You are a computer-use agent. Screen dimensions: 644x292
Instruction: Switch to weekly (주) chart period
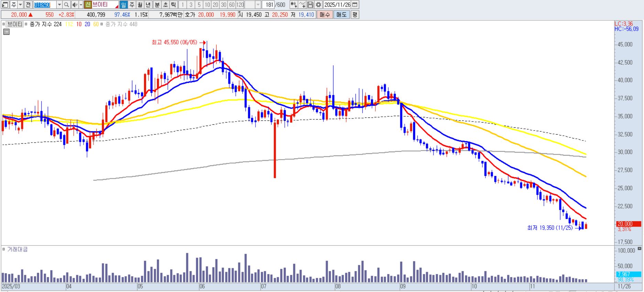132,5
